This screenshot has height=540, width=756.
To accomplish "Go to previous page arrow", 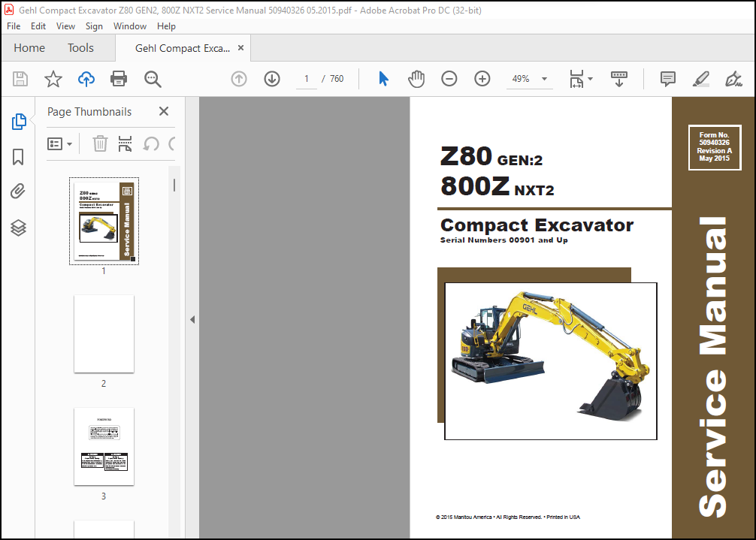I will 239,79.
